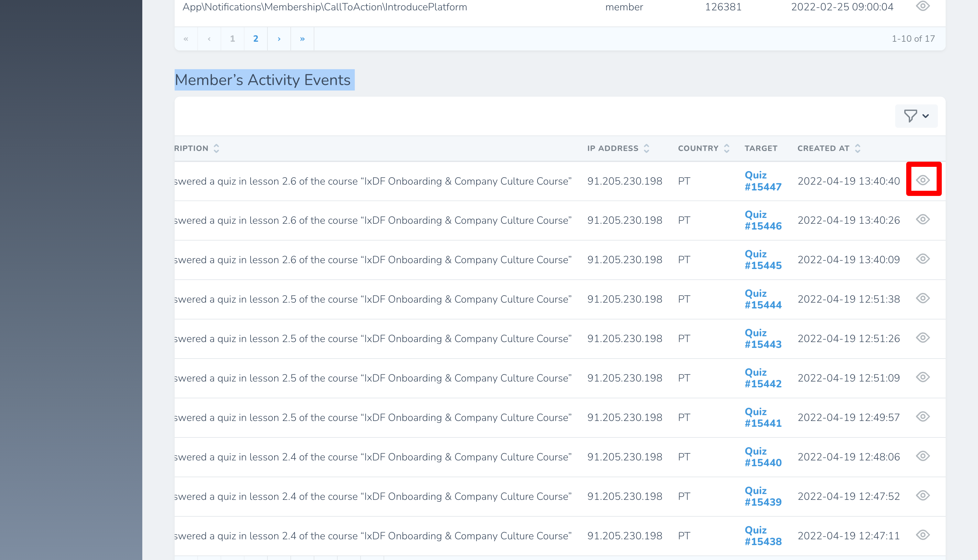The height and width of the screenshot is (560, 978).
Task: View event created at 12:51:38
Action: tap(923, 298)
